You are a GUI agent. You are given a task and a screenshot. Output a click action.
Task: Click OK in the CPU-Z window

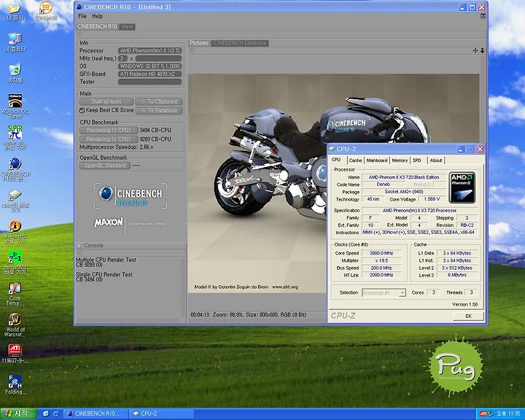pos(468,316)
